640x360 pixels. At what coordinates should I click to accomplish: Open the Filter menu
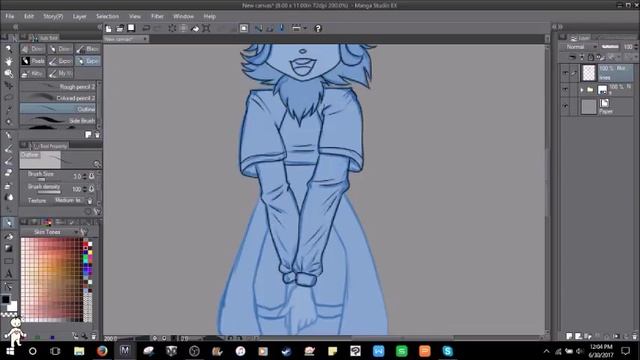[157, 16]
